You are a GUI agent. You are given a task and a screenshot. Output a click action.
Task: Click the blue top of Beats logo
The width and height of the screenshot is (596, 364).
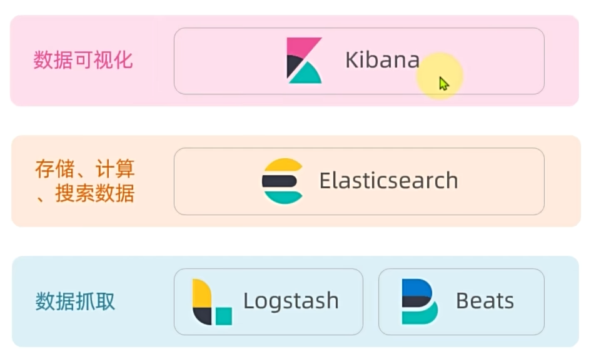[415, 286]
